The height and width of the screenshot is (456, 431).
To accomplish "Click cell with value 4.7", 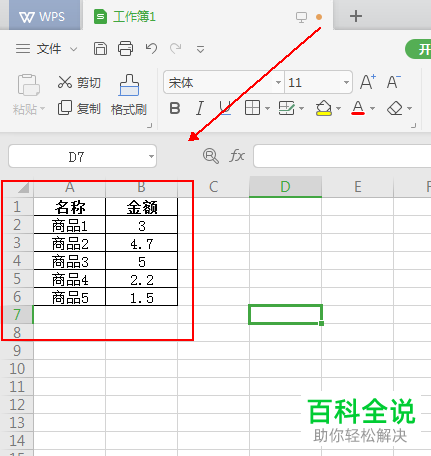I will (142, 243).
